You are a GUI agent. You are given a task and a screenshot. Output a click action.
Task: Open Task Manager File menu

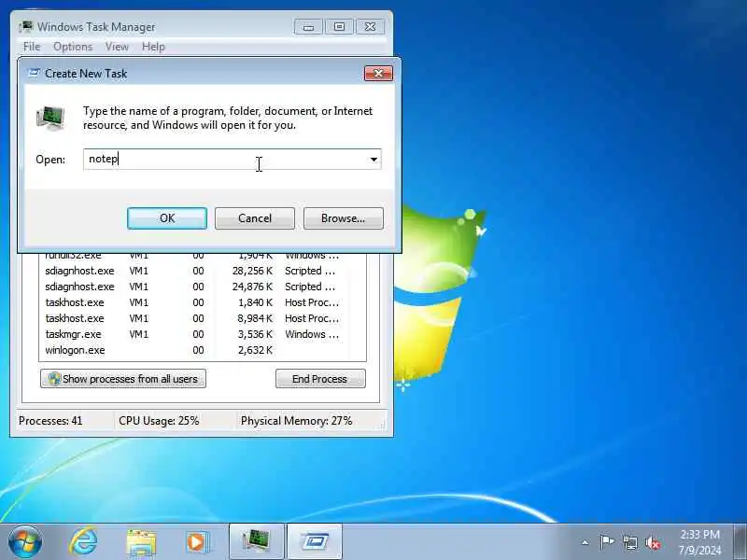click(x=32, y=47)
